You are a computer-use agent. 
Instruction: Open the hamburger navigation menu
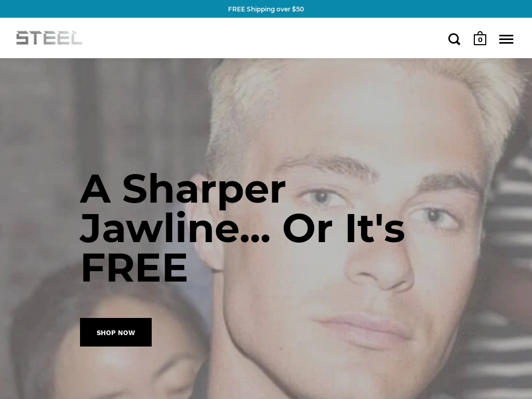coord(506,39)
